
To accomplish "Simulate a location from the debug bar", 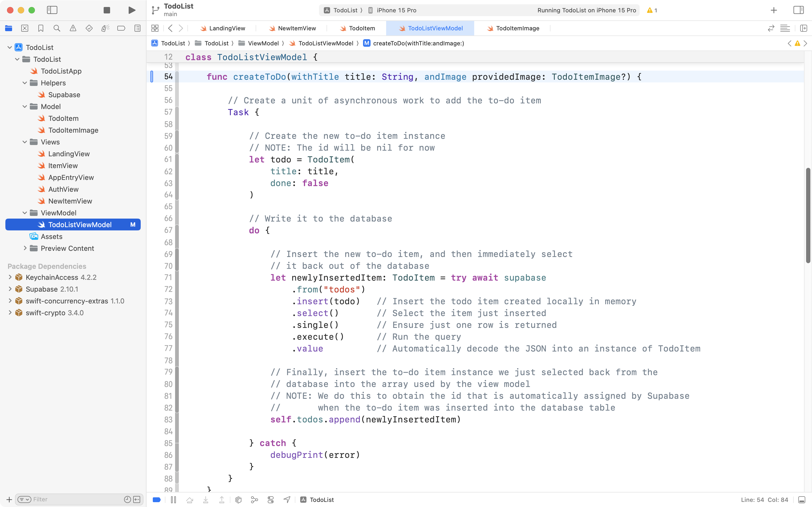I will [287, 499].
